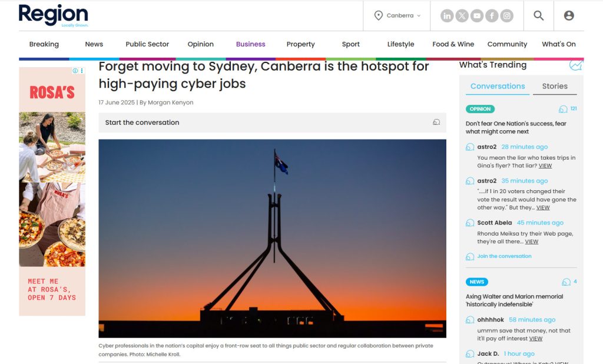Open the News menu item
The width and height of the screenshot is (603, 364).
(94, 44)
